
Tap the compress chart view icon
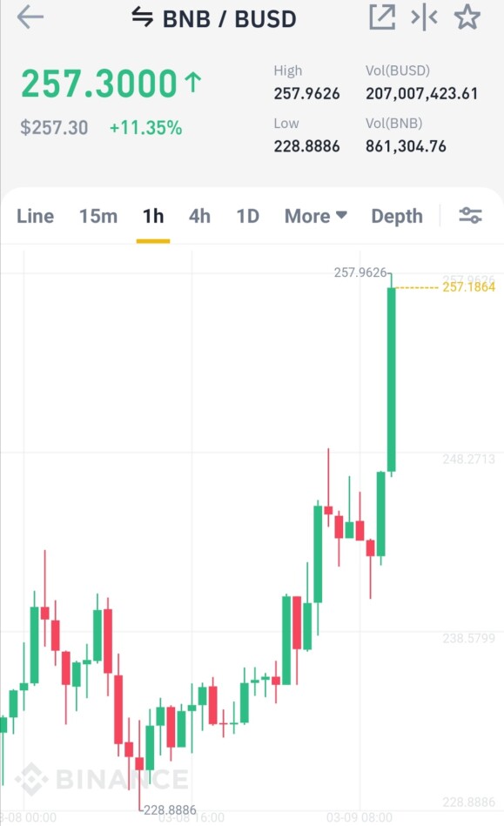coord(424,18)
